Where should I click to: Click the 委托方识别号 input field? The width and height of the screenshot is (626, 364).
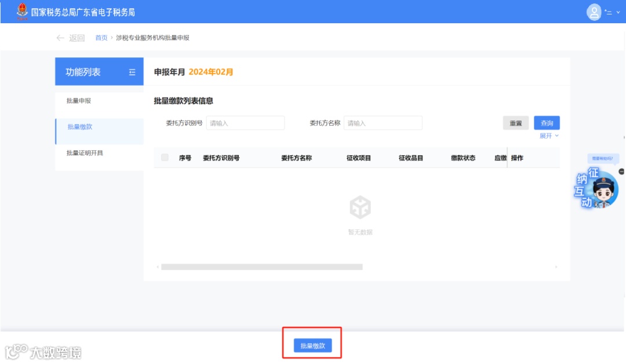click(x=245, y=122)
